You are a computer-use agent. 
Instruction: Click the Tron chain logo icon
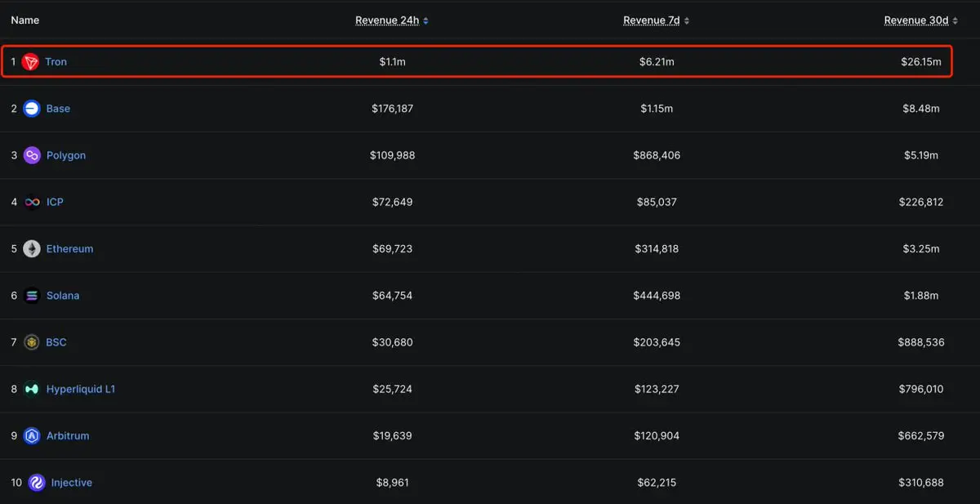[30, 62]
